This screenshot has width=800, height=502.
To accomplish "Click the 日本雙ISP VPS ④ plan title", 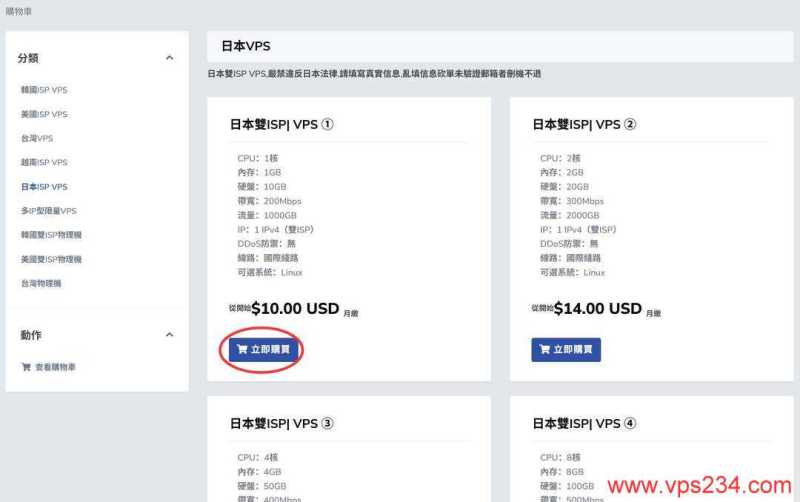I will click(x=584, y=423).
